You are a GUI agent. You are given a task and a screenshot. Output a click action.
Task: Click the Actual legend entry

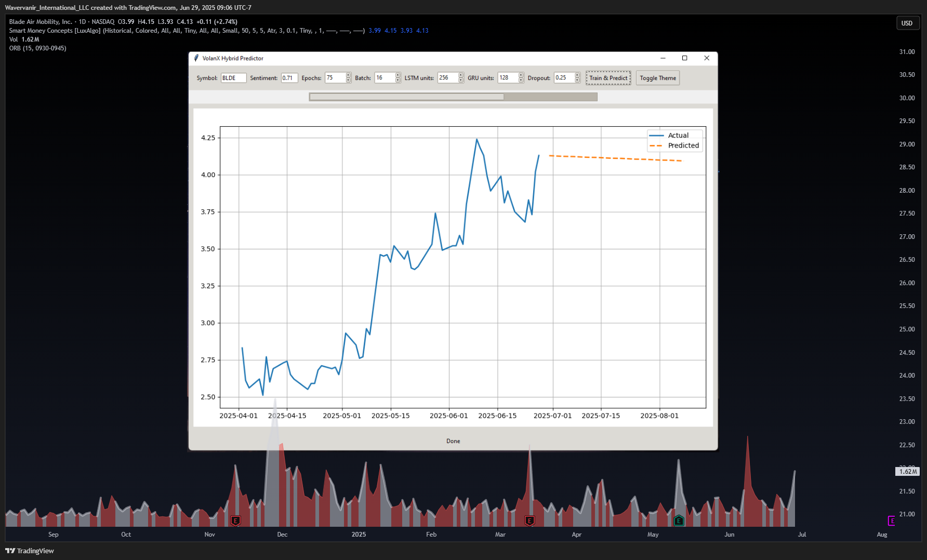pos(669,136)
